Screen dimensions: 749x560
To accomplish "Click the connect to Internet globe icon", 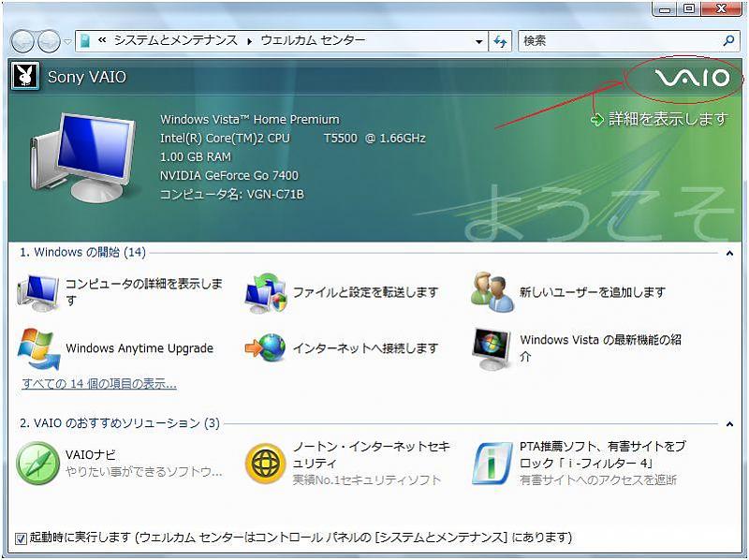I will 265,348.
